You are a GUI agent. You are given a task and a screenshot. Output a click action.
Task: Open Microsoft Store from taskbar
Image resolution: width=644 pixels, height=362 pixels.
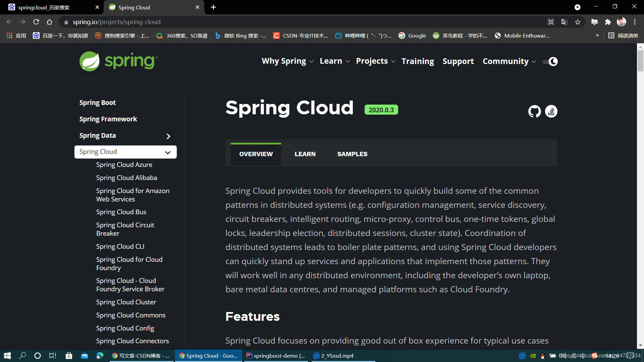pos(69,356)
